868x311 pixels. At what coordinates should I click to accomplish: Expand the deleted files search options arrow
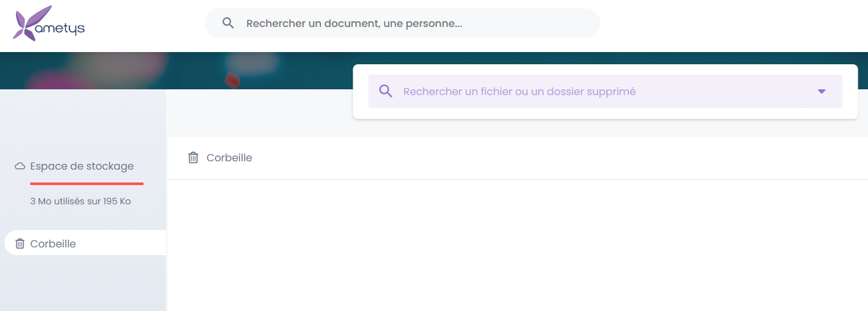pyautogui.click(x=821, y=91)
